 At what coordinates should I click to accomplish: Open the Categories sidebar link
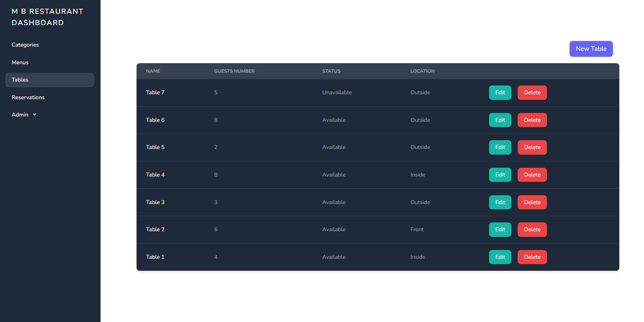50,45
